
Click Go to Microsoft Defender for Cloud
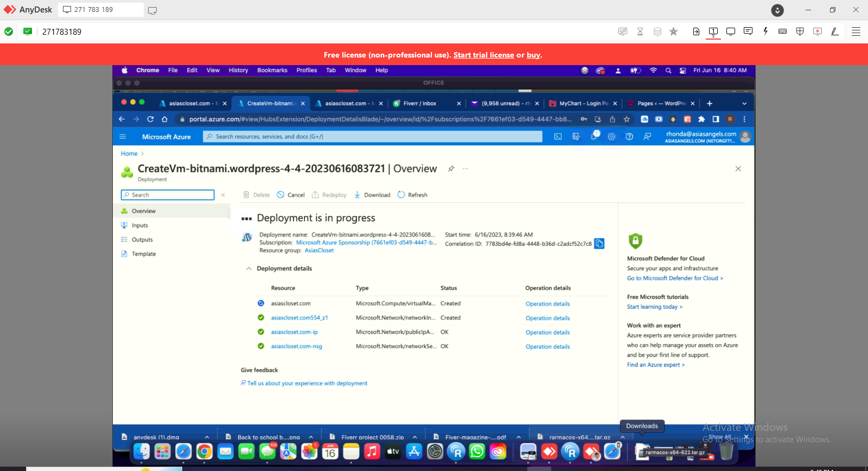tap(675, 278)
